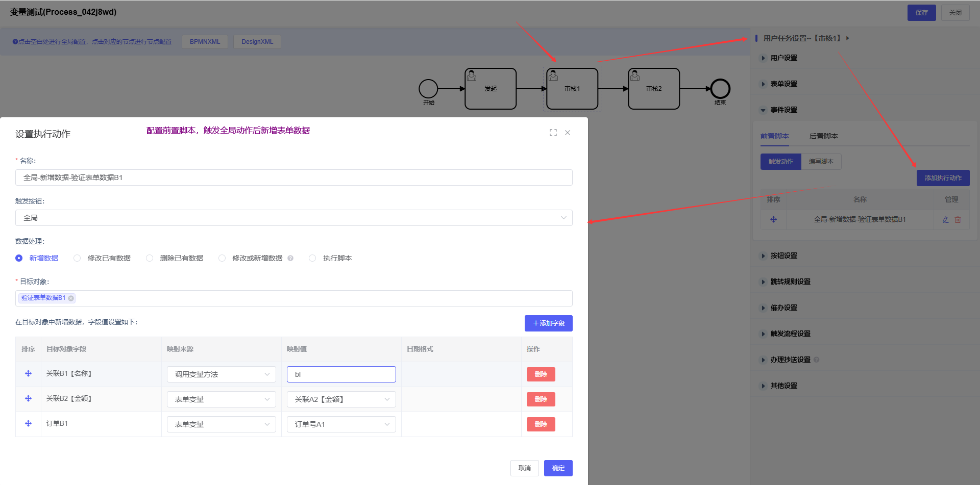Image resolution: width=980 pixels, height=485 pixels.
Task: Remove the 验证表单数据B1 tag via its x icon
Action: tap(71, 298)
